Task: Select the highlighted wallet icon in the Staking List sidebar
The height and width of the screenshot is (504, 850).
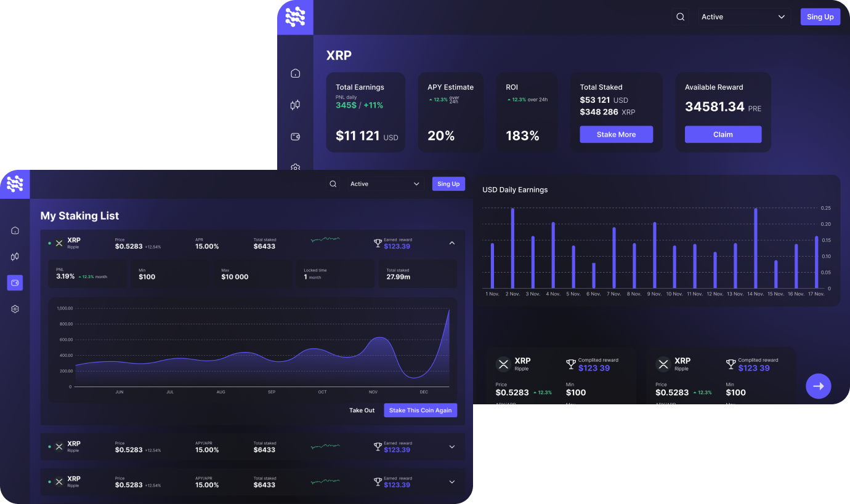Action: 15,283
